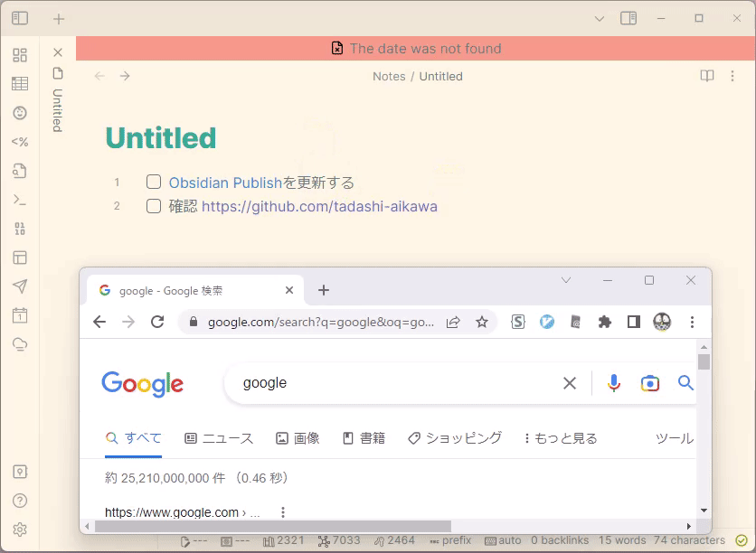
Task: Open github.com/tadashi-aikawa link
Action: coord(319,207)
